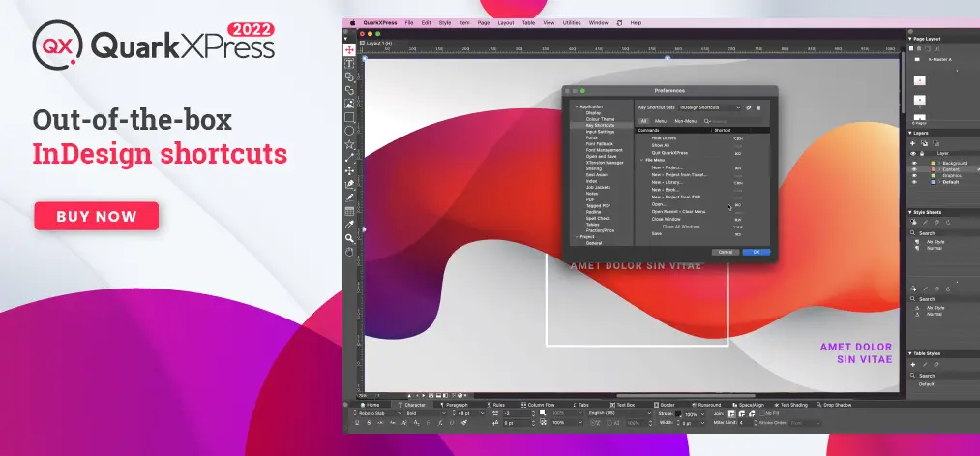Open the Key Shortcut Sets dropdown
The width and height of the screenshot is (980, 456).
[710, 107]
